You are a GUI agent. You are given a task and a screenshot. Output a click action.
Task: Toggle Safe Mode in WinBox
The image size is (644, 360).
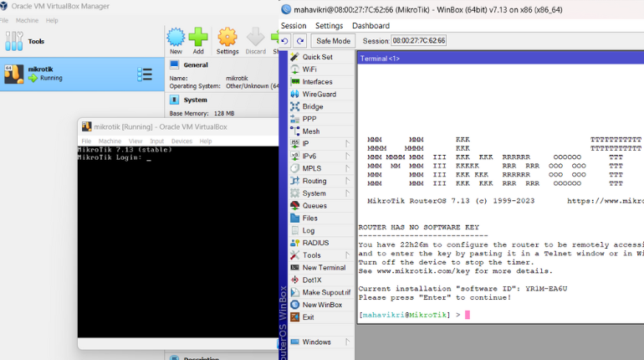(x=332, y=41)
